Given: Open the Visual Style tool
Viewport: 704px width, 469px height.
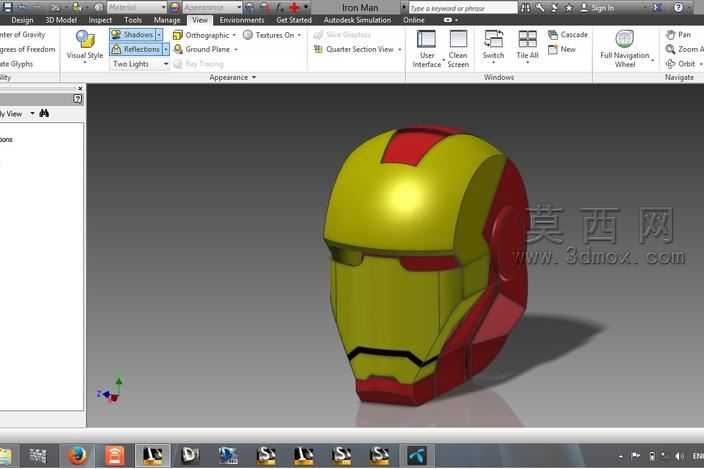Looking at the screenshot, I should coord(84,45).
